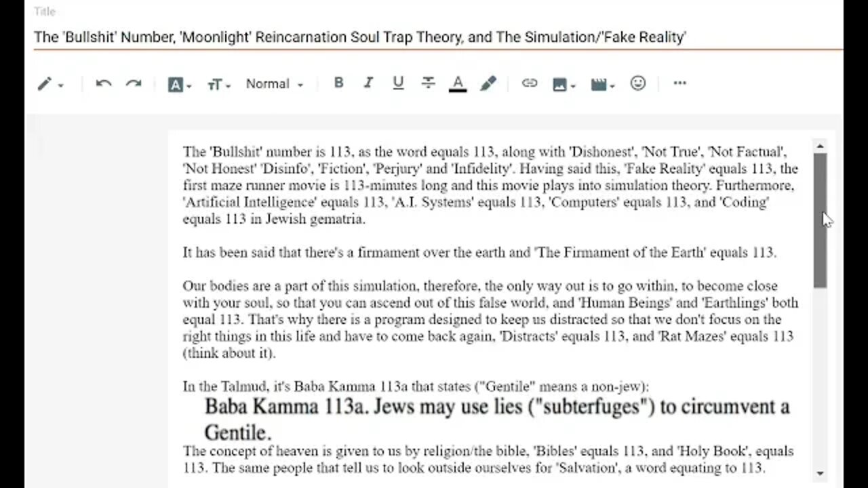
Task: Open the highlight background color tool
Action: [x=488, y=83]
